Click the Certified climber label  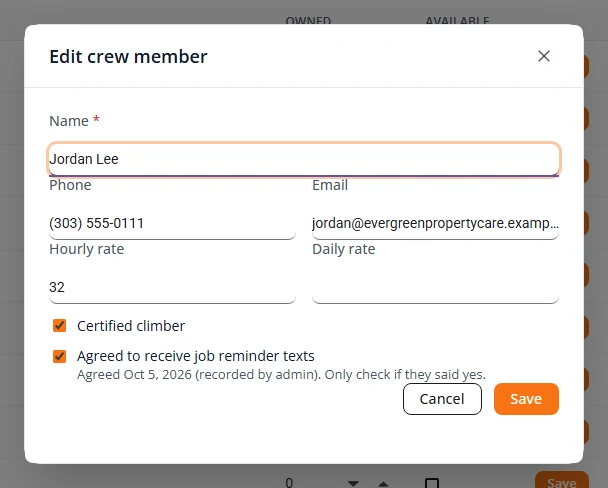(x=131, y=326)
